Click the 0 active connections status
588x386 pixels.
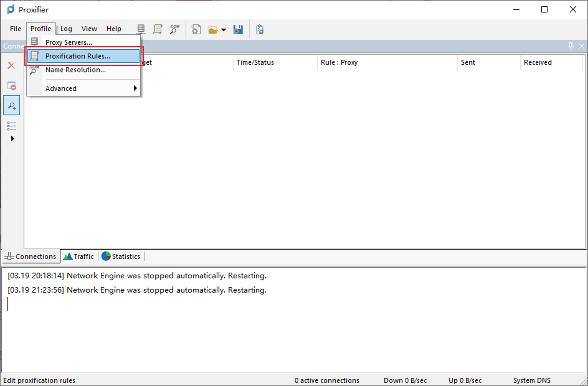pyautogui.click(x=327, y=380)
